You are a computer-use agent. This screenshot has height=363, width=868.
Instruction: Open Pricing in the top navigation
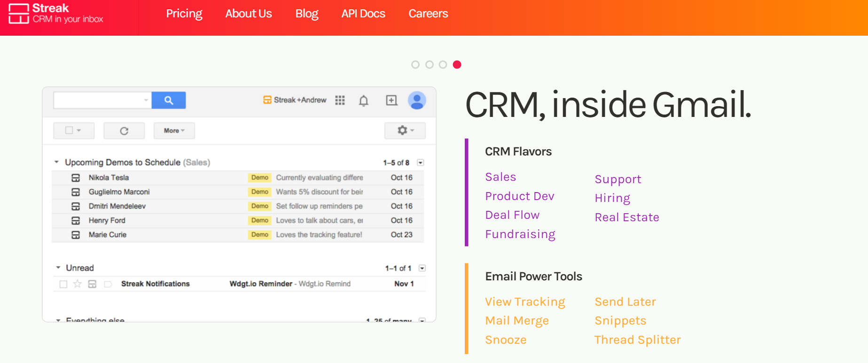coord(184,14)
